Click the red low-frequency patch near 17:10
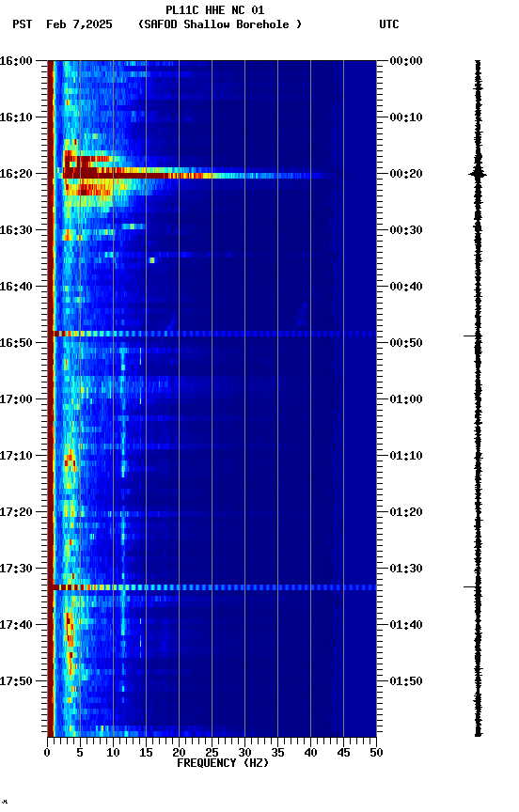The width and height of the screenshot is (519, 812). (x=70, y=461)
